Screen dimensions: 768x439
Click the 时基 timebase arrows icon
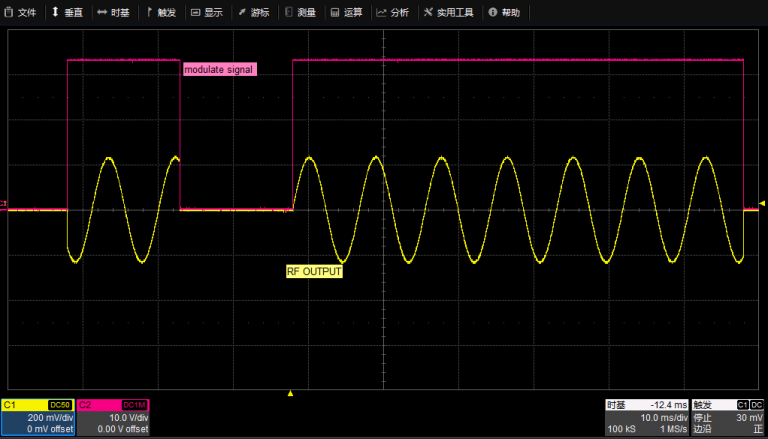tap(102, 13)
